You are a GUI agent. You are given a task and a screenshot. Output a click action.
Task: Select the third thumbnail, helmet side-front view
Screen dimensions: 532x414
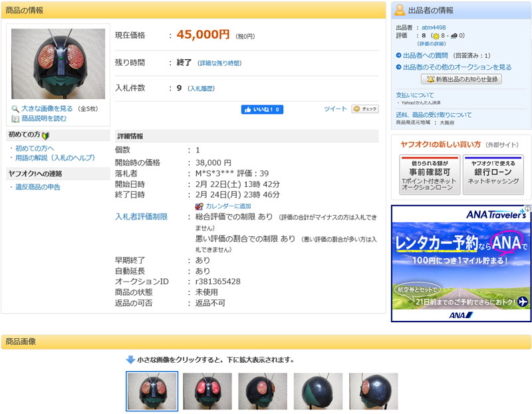point(263,391)
